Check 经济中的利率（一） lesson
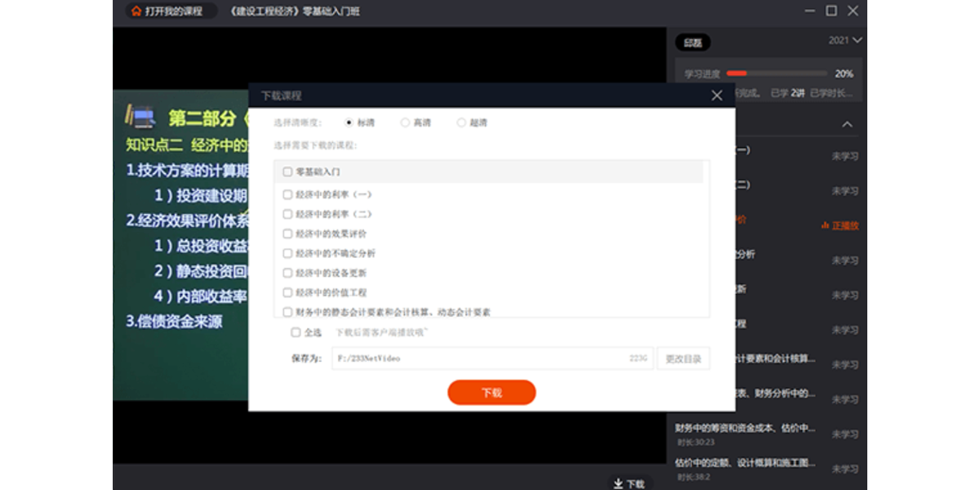The height and width of the screenshot is (490, 980). [x=287, y=194]
